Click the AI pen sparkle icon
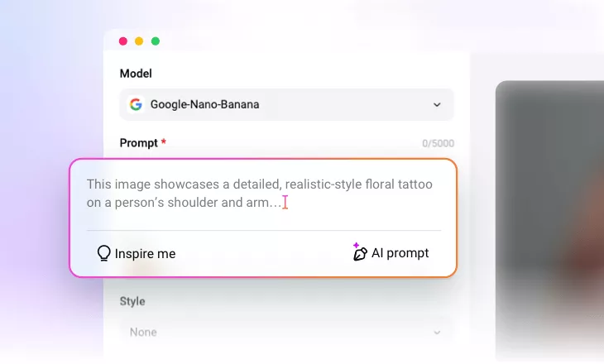The height and width of the screenshot is (364, 604). point(359,252)
